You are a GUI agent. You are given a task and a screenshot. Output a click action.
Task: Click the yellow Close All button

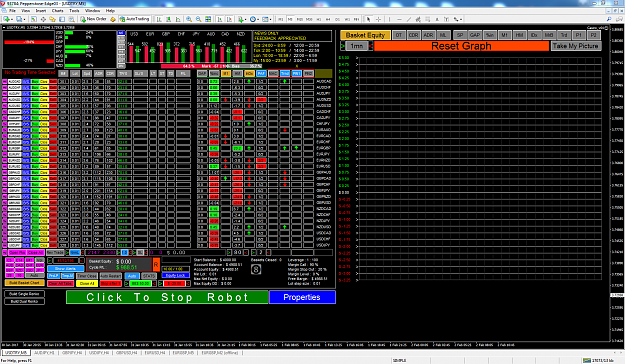[87, 283]
